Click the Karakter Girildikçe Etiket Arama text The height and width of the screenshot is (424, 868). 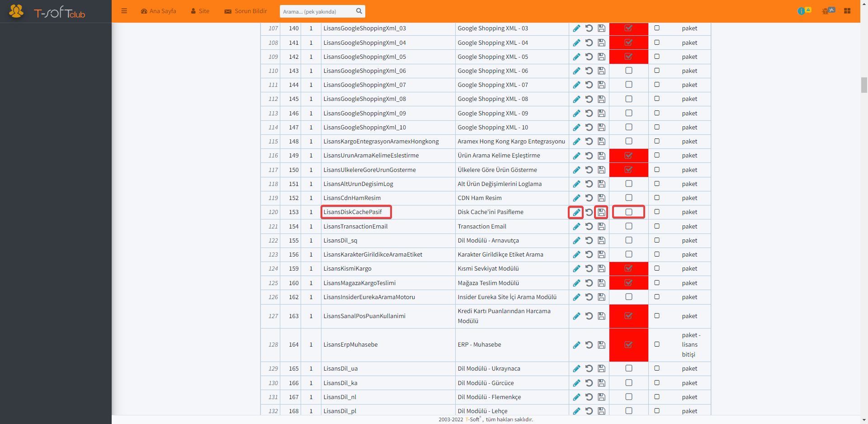pos(500,254)
